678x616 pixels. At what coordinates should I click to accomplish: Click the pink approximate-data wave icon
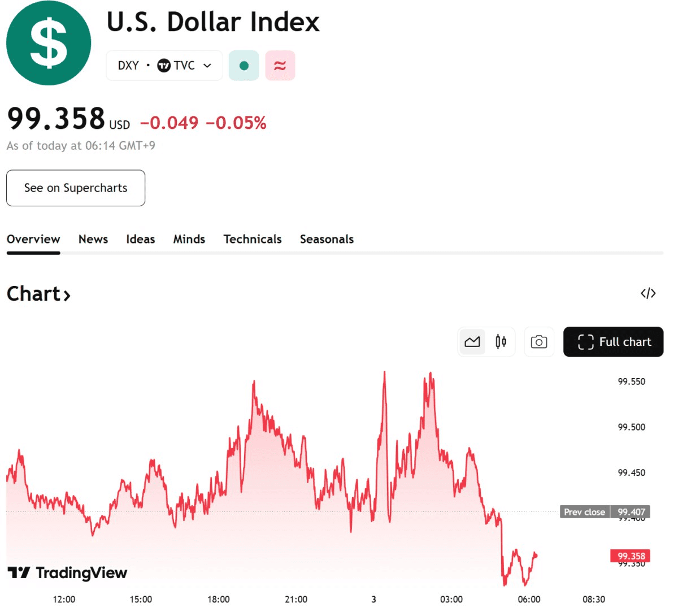(x=280, y=66)
